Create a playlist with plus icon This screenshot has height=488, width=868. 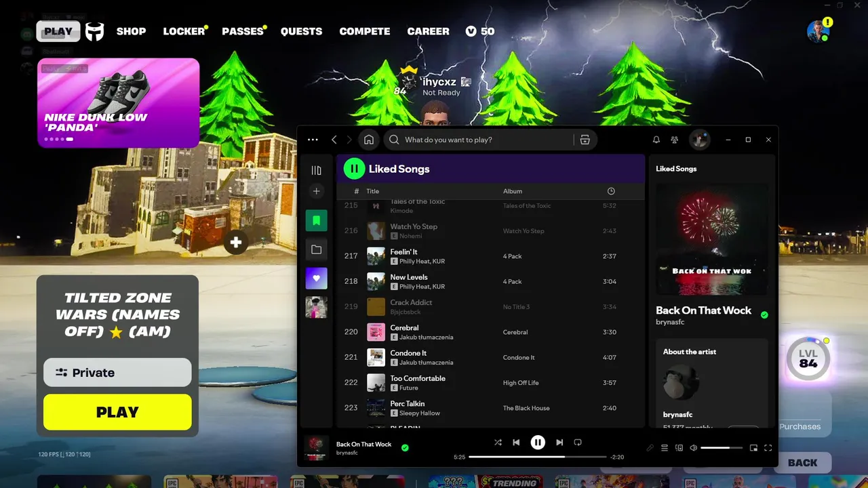pyautogui.click(x=316, y=192)
